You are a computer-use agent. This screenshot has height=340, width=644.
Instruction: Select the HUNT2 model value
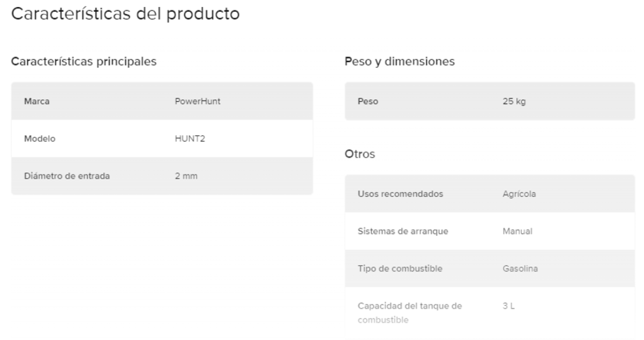(x=190, y=138)
